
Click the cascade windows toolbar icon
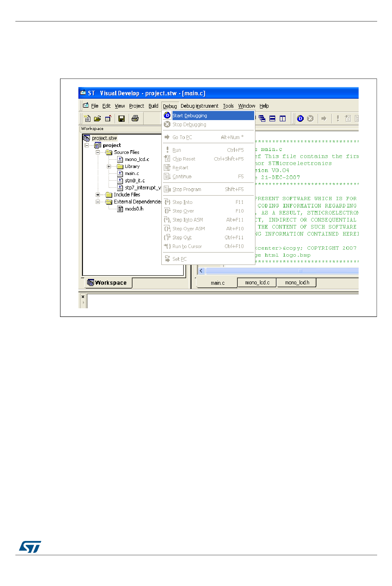tap(262, 118)
